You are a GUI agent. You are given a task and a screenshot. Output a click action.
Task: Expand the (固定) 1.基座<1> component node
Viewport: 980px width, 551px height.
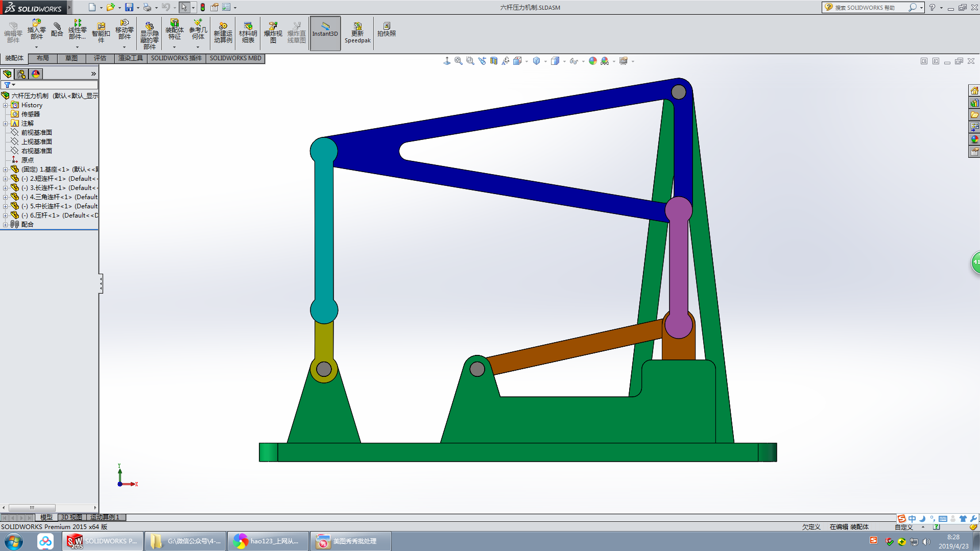coord(6,170)
